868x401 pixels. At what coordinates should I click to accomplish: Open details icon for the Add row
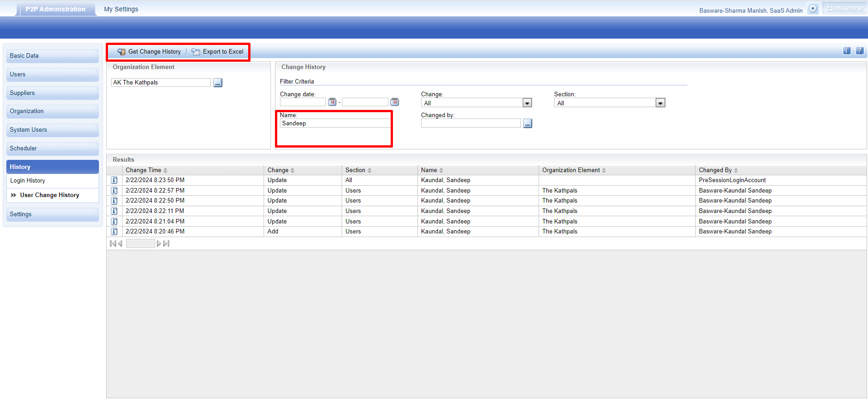[x=114, y=232]
